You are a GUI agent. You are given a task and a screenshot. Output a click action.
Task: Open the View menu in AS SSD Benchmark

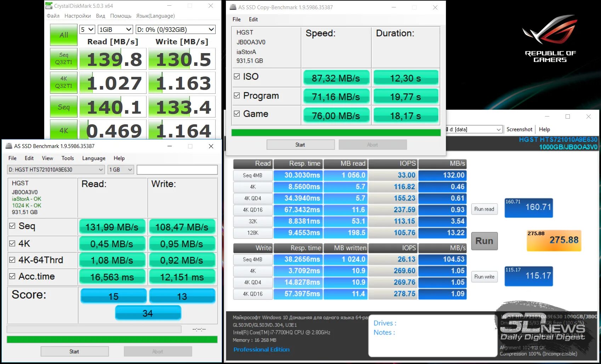pyautogui.click(x=47, y=158)
